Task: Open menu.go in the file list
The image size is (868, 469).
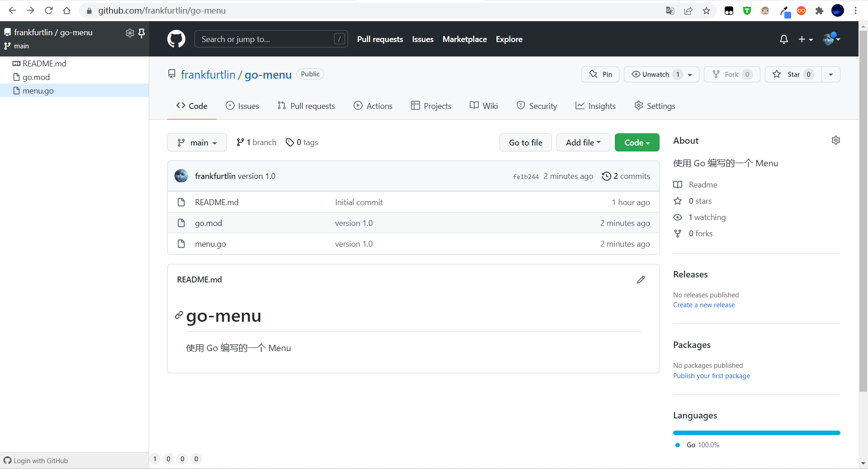Action: click(210, 244)
